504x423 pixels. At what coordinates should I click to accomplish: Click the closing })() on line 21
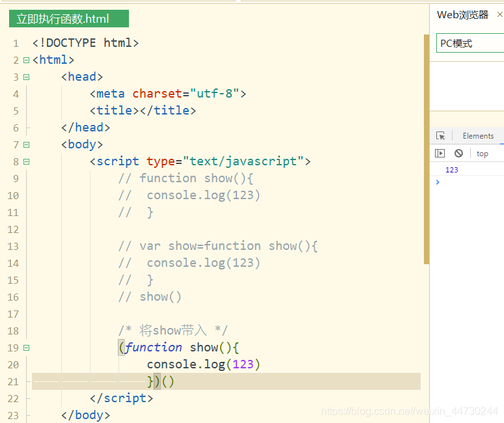pos(160,381)
